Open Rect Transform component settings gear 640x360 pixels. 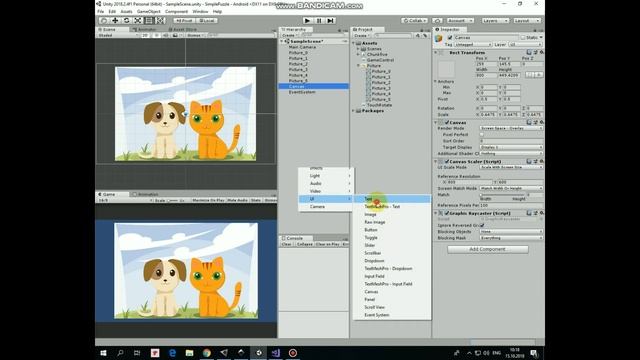pyautogui.click(x=541, y=52)
